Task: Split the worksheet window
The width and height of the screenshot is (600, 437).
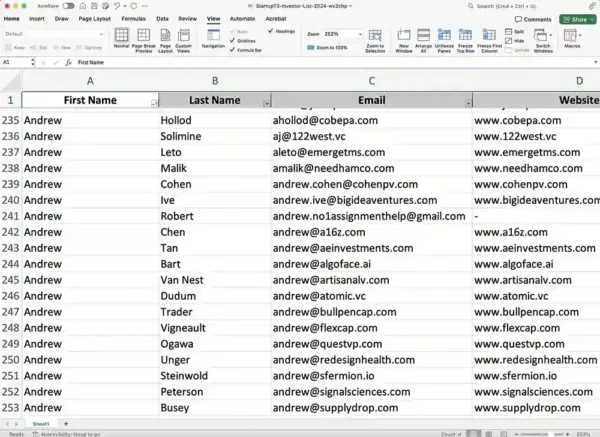Action: click(x=515, y=31)
